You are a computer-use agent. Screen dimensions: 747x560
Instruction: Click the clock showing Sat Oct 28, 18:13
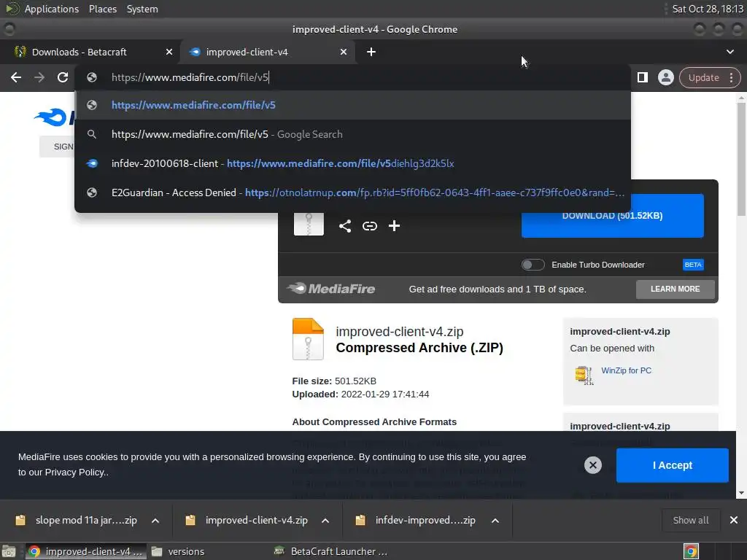pyautogui.click(x=707, y=9)
